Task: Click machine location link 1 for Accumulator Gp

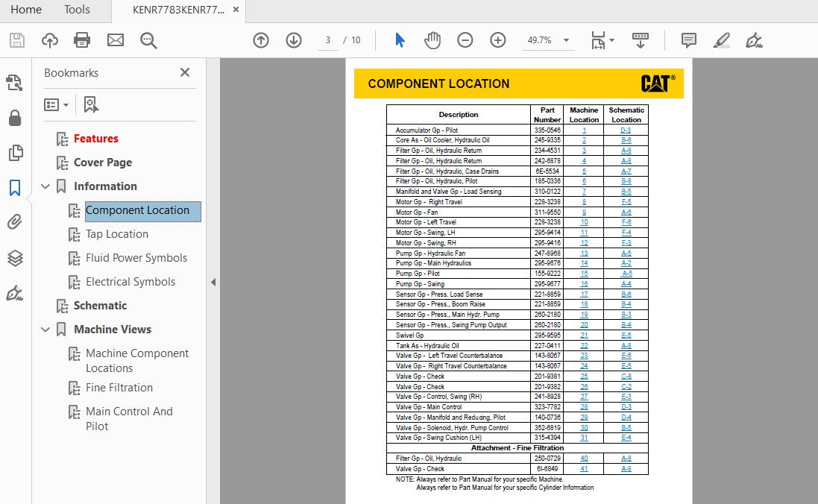Action: click(x=584, y=130)
